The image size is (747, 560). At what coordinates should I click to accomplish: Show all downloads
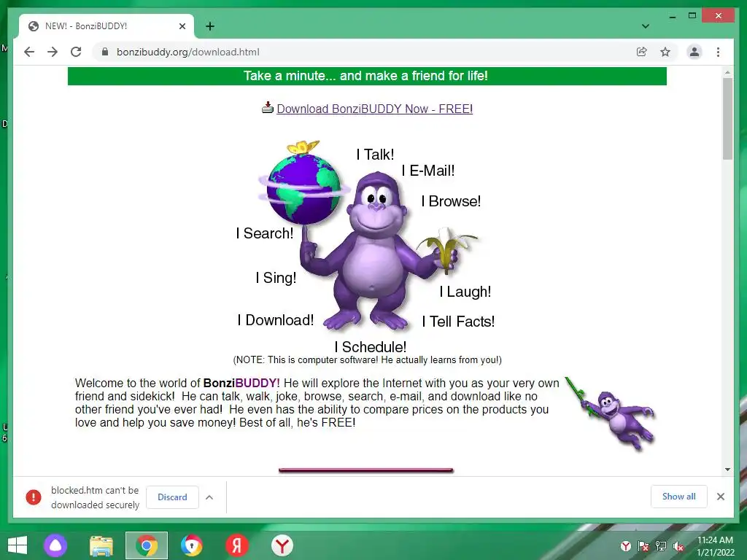(x=679, y=497)
